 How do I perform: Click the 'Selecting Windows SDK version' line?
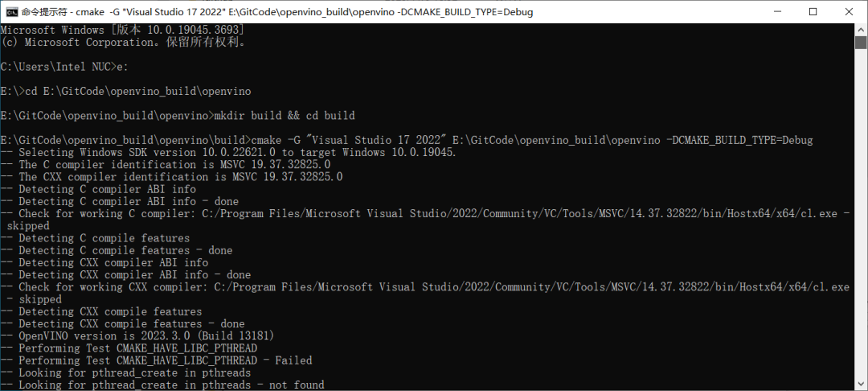pyautogui.click(x=228, y=152)
